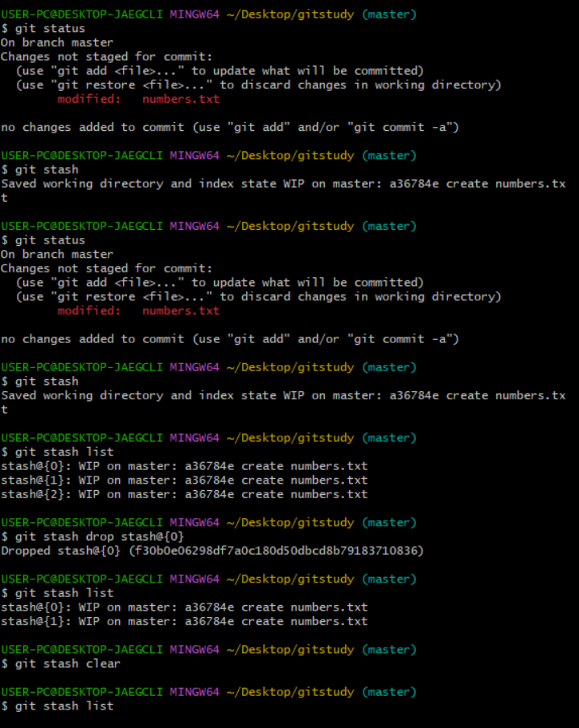The width and height of the screenshot is (579, 728).
Task: Click the prompt line directly above 'git stash drop'
Action: click(208, 523)
